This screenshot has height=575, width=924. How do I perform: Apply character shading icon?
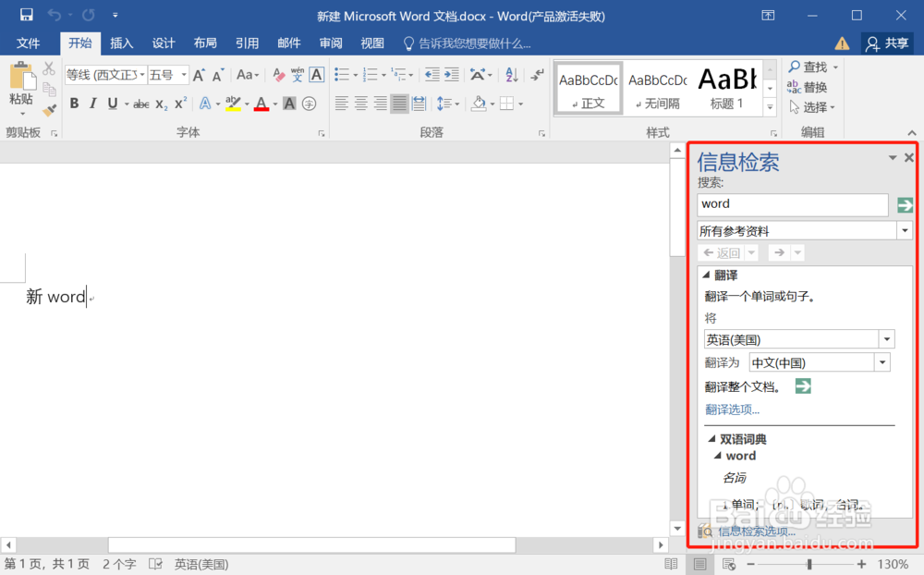[289, 104]
